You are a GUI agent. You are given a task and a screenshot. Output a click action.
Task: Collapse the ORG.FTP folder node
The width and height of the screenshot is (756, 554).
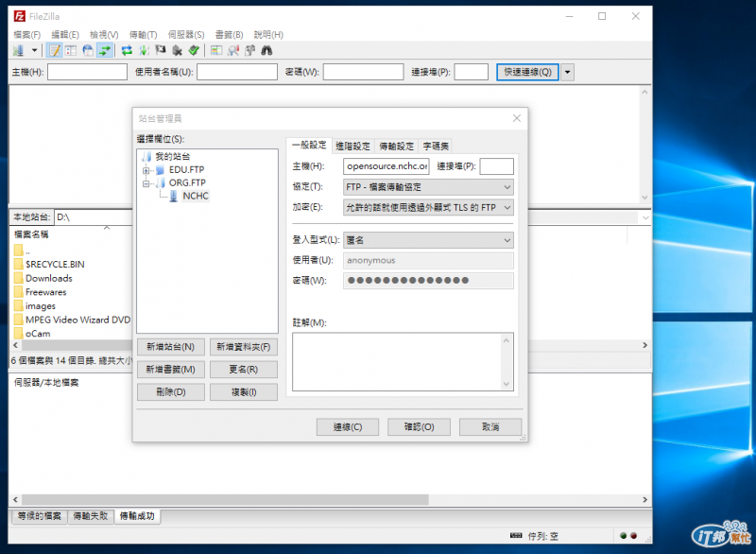point(146,183)
